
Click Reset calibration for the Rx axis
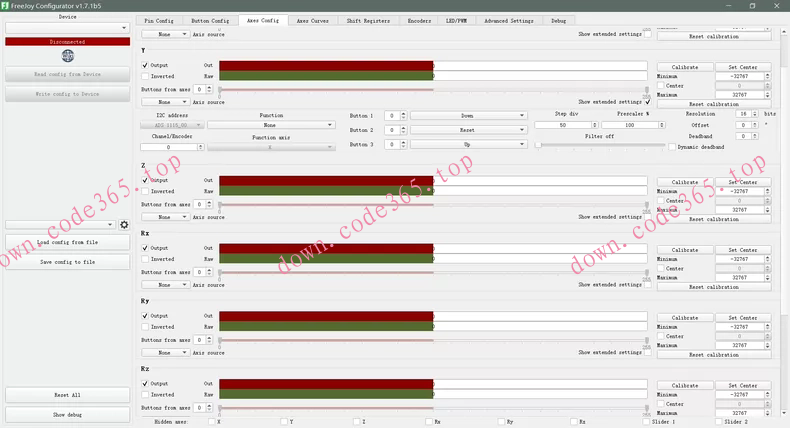714,287
